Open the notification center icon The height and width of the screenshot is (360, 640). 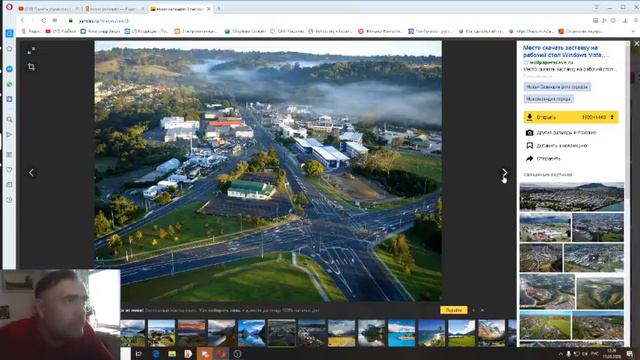click(630, 354)
